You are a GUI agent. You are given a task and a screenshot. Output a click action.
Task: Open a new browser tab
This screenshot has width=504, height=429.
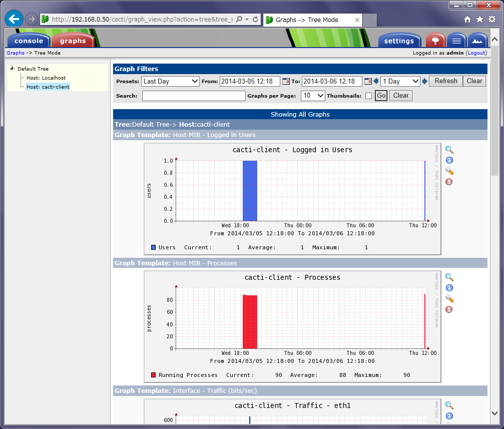[x=370, y=20]
